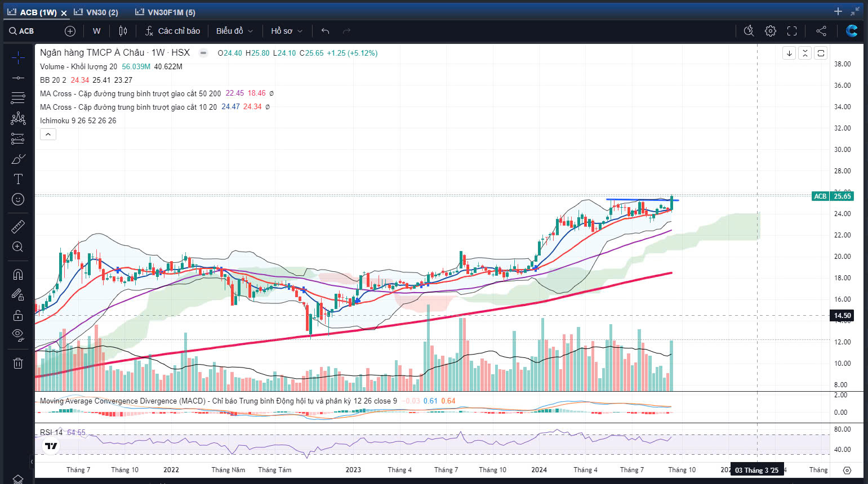Viewport: 868px width, 484px height.
Task: Select the trend line drawing tool
Action: point(18,78)
